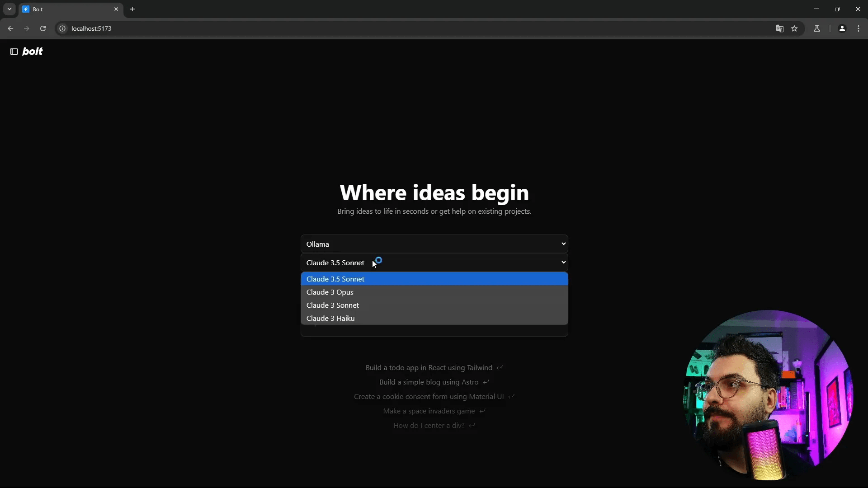Image resolution: width=868 pixels, height=488 pixels.
Task: Open Chrome three-dot menu
Action: coord(859,28)
